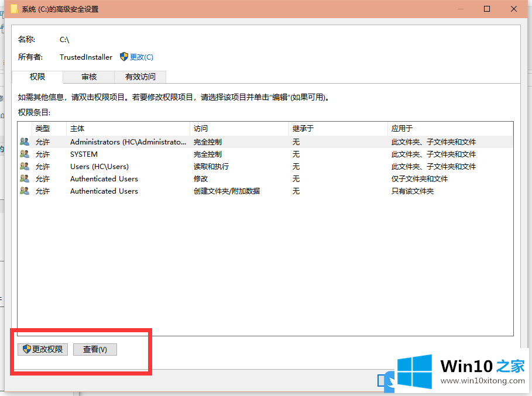Click the group icon in the 修改 row
The height and width of the screenshot is (396, 532).
click(x=25, y=178)
